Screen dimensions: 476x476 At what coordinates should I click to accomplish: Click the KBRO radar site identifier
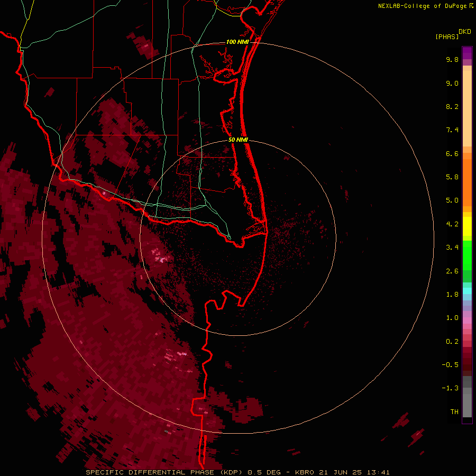click(305, 472)
